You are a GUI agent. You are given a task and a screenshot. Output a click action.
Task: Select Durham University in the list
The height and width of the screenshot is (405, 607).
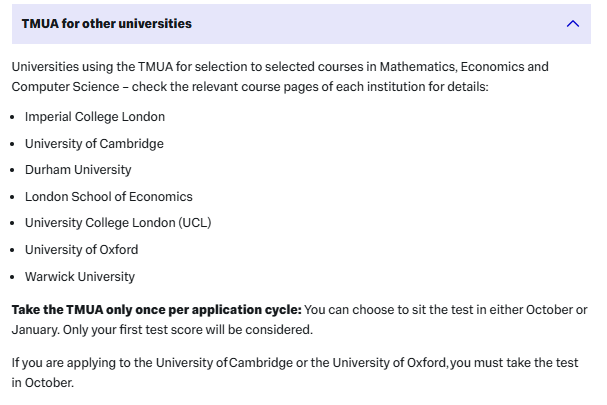[78, 170]
